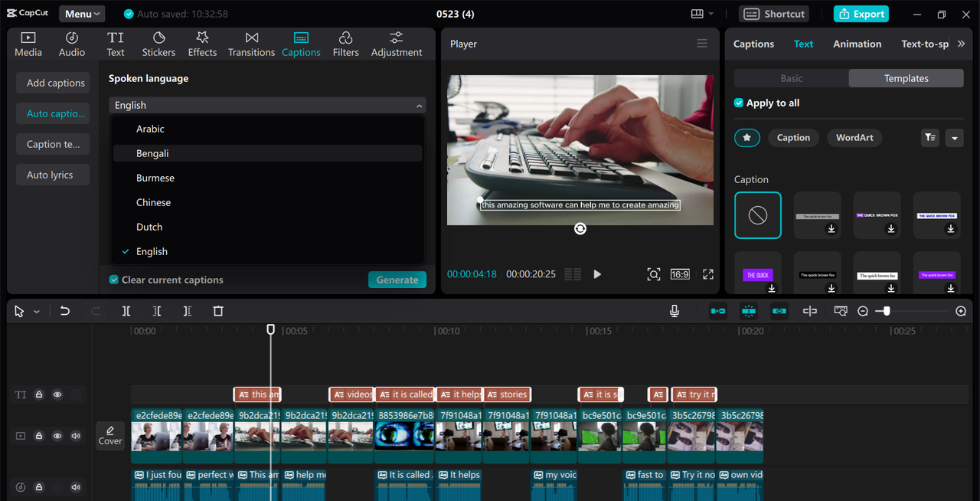980x501 pixels.
Task: Switch to the Animation tab
Action: pyautogui.click(x=857, y=44)
